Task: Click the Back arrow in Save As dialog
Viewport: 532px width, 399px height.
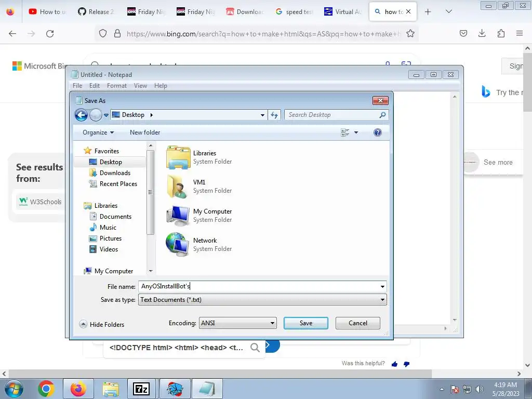Action: [81, 115]
